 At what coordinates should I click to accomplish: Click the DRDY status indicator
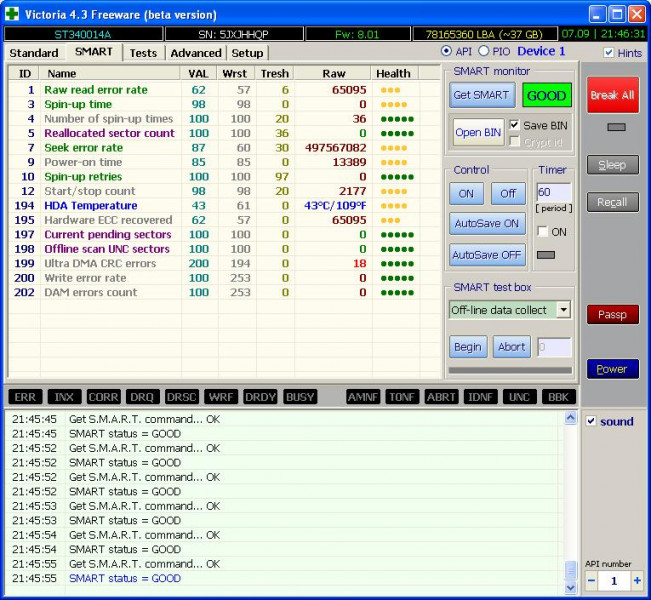pyautogui.click(x=260, y=397)
